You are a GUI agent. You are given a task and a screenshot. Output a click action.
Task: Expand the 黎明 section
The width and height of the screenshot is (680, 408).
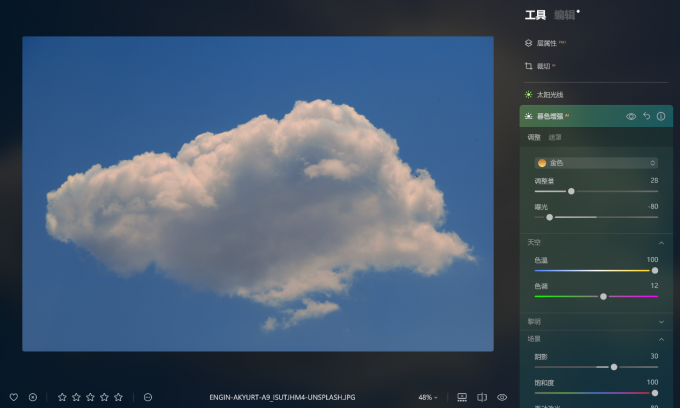pyautogui.click(x=661, y=322)
